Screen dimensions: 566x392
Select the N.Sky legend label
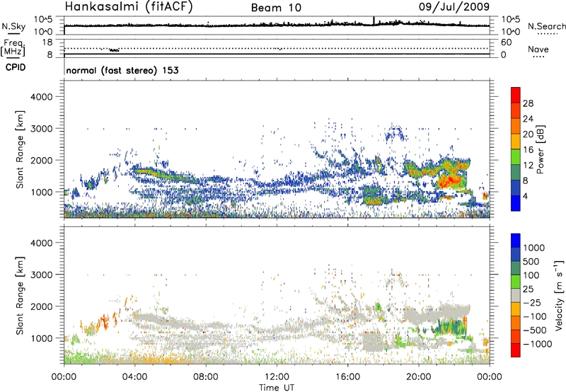[13, 26]
